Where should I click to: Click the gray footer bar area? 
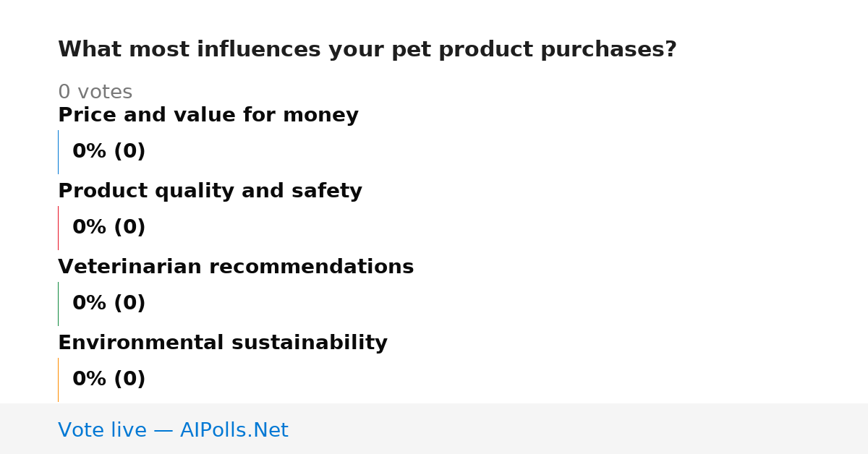coord(434,429)
